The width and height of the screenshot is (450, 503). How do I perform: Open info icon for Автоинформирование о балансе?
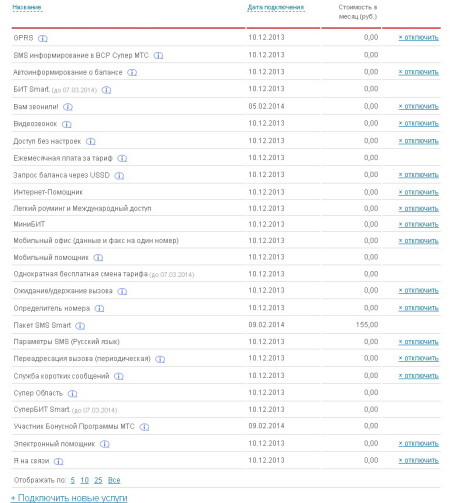pyautogui.click(x=132, y=72)
